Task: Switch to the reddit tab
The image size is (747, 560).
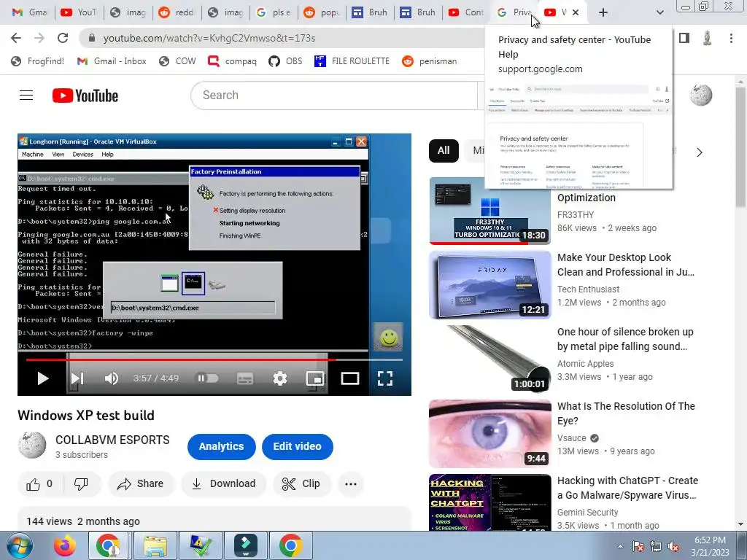Action: coord(177,12)
